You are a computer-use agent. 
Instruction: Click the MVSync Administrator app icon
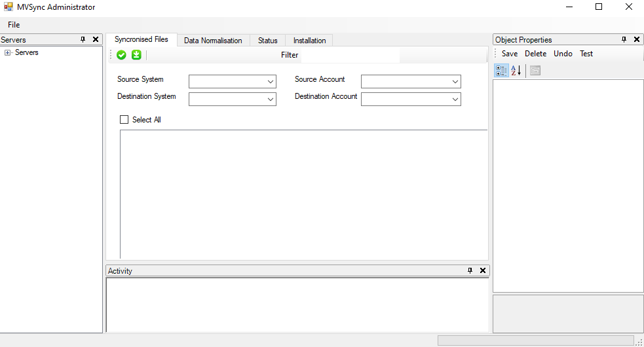click(9, 7)
